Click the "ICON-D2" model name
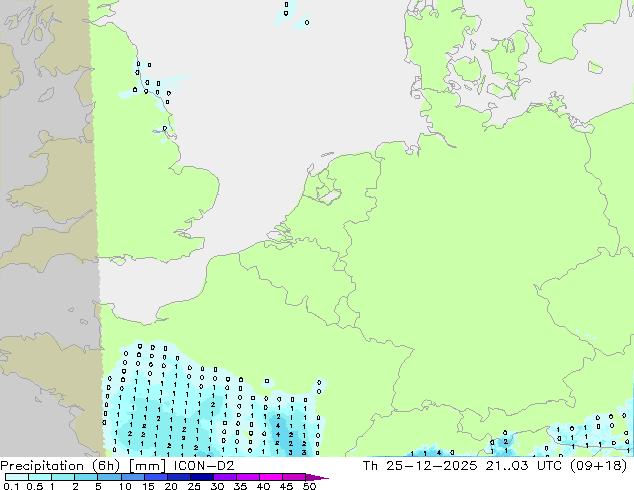This screenshot has height=490, width=634. pos(204,466)
